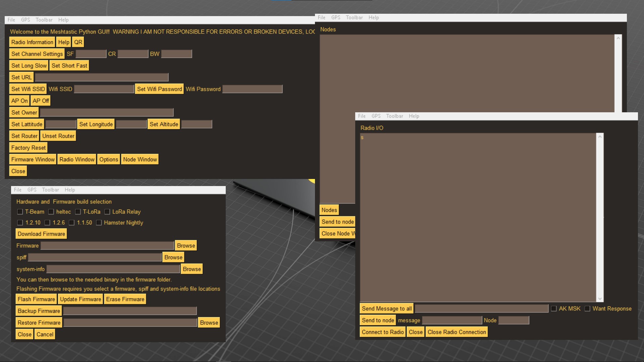
Task: Check the Want Response option
Action: coord(588,308)
